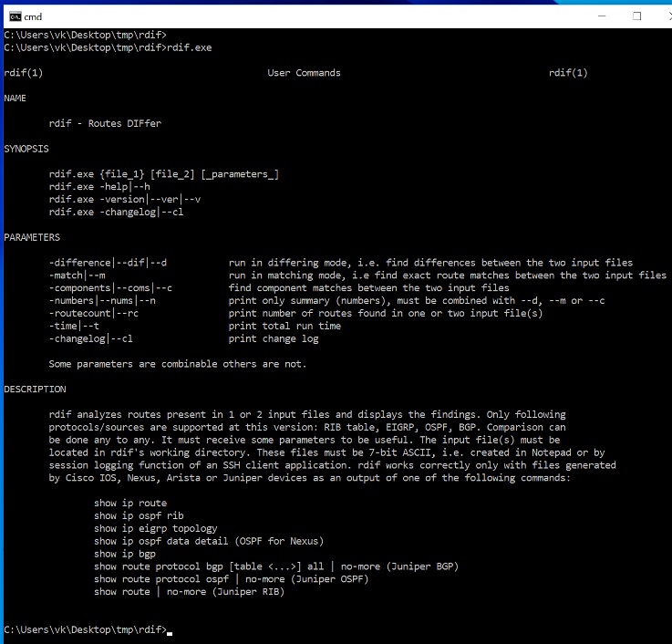
Task: Click the '-time|--t' parameter
Action: click(x=74, y=326)
